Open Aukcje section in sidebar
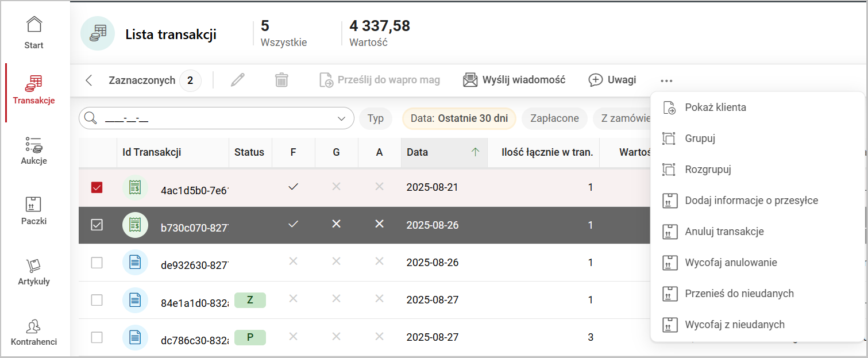 [34, 150]
